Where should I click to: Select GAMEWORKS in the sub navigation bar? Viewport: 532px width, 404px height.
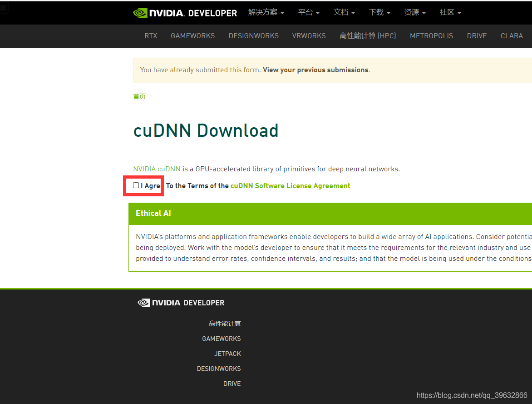193,36
